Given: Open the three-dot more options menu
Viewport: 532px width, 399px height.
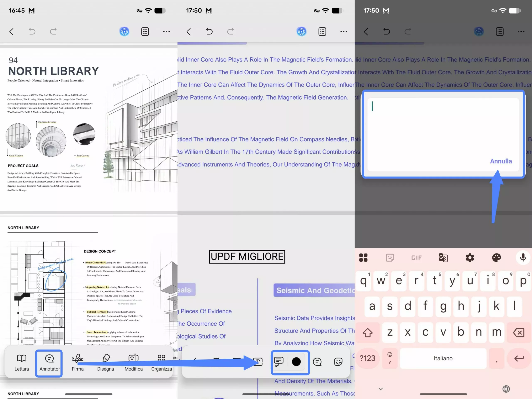Looking at the screenshot, I should 166,32.
